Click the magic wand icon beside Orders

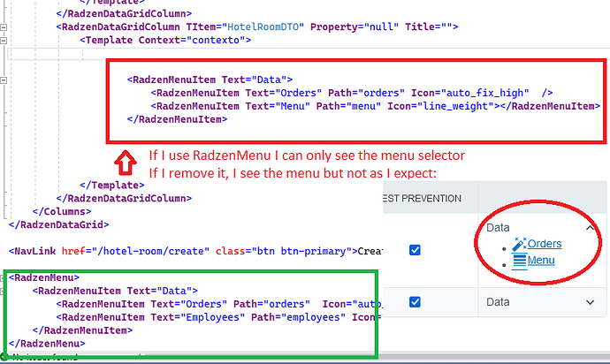point(519,244)
